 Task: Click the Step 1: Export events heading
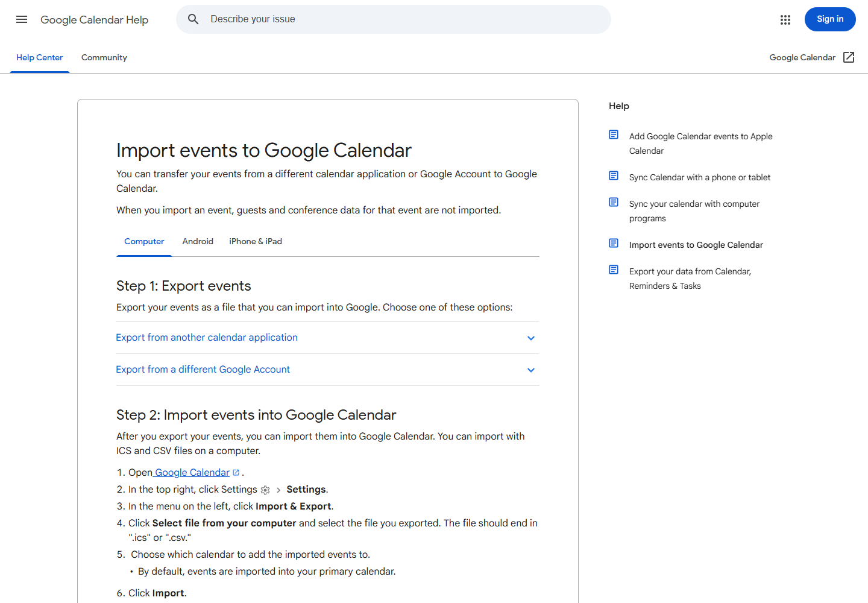tap(184, 286)
